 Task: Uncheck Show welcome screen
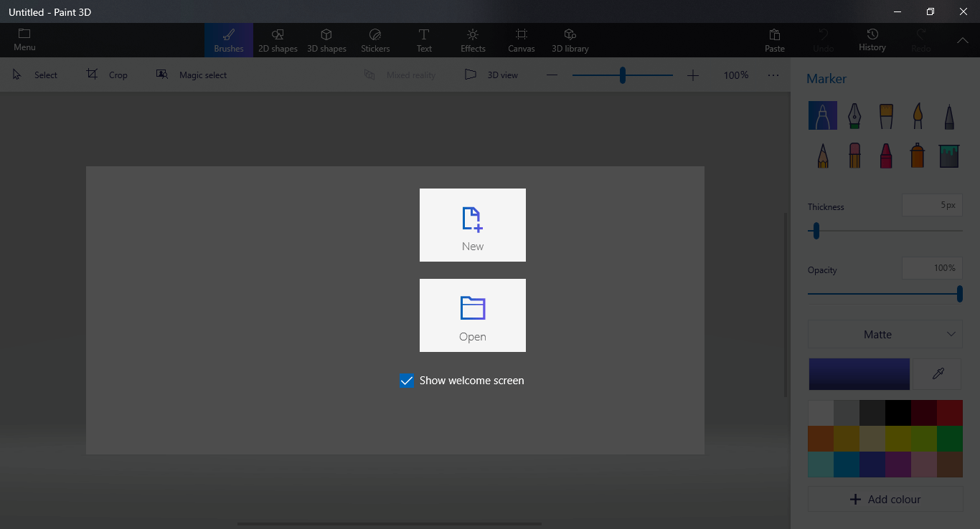(407, 381)
